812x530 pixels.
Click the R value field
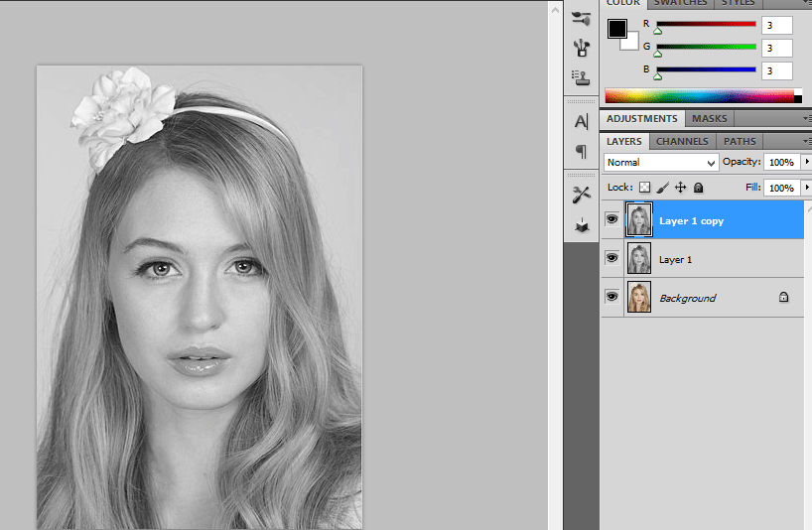point(777,25)
